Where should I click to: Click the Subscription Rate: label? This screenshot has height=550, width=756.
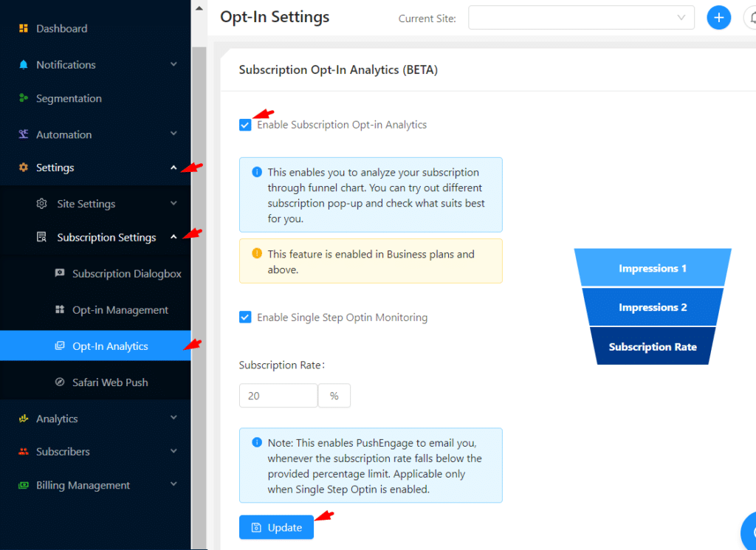(281, 365)
